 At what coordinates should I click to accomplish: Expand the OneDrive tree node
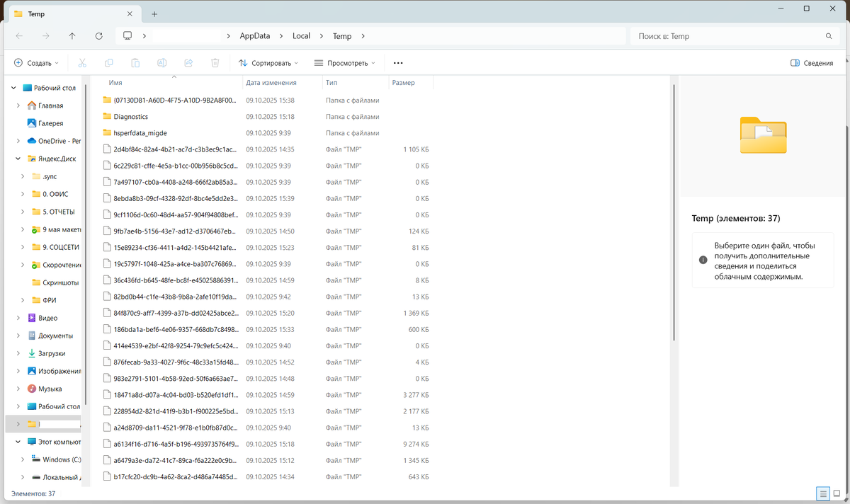(18, 141)
